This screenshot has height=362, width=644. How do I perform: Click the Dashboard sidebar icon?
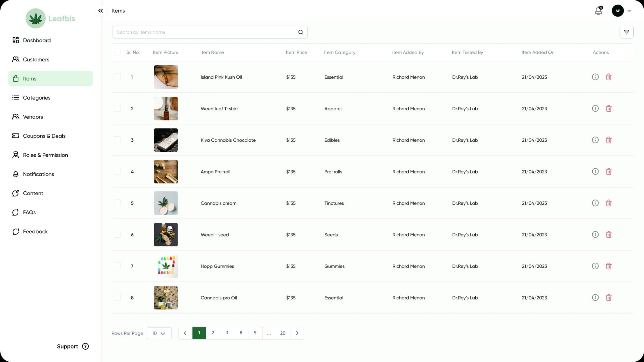click(x=15, y=40)
